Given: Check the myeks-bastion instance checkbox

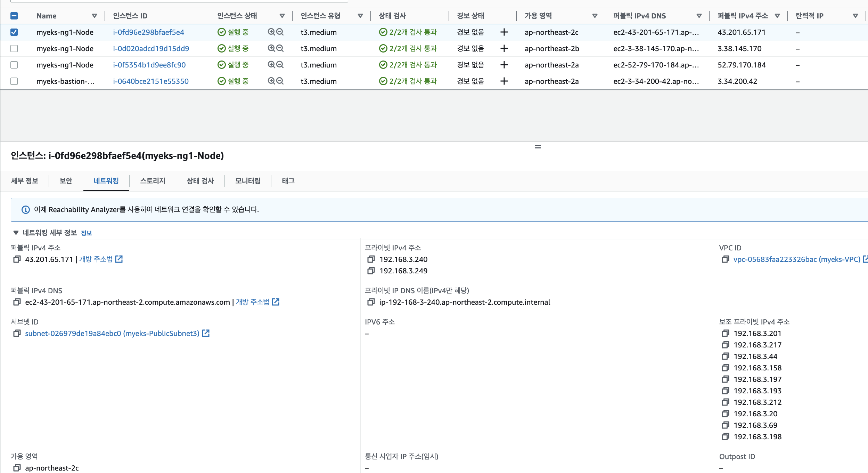Looking at the screenshot, I should coord(14,81).
